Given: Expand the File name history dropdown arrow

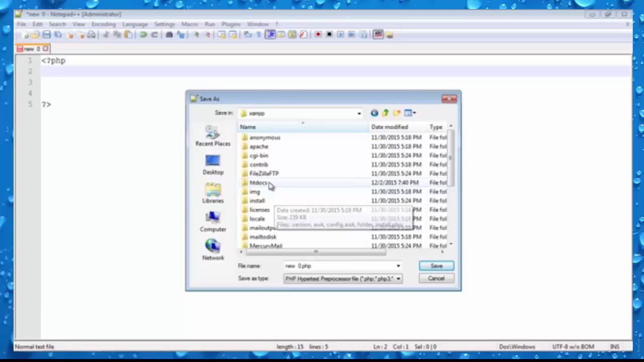Looking at the screenshot, I should pyautogui.click(x=398, y=266).
